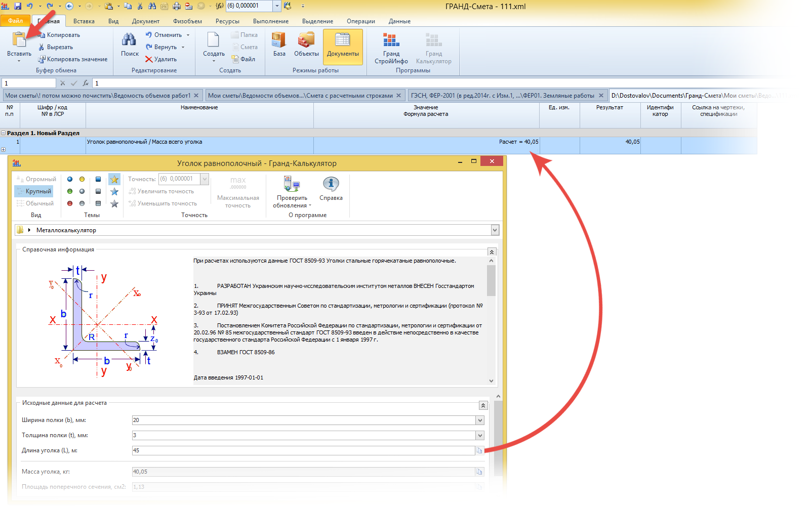Switch to the Вставка ribbon tab
This screenshot has width=812, height=506.
(x=84, y=21)
